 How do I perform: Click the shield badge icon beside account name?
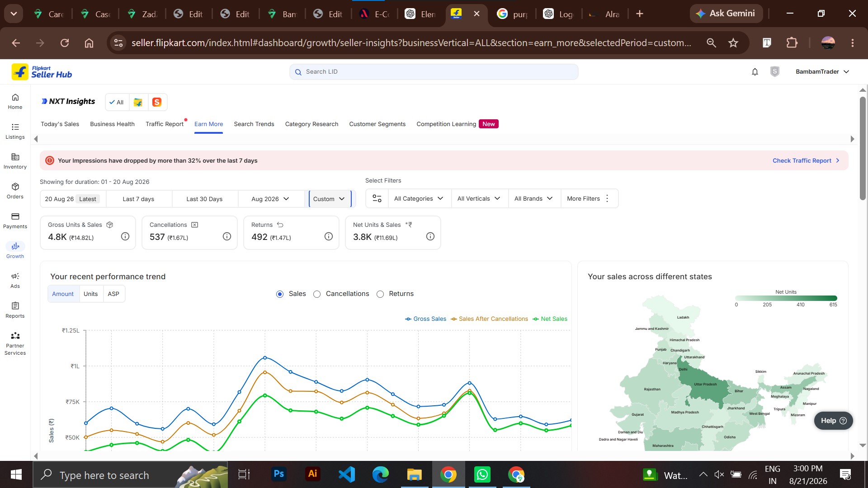[775, 72]
